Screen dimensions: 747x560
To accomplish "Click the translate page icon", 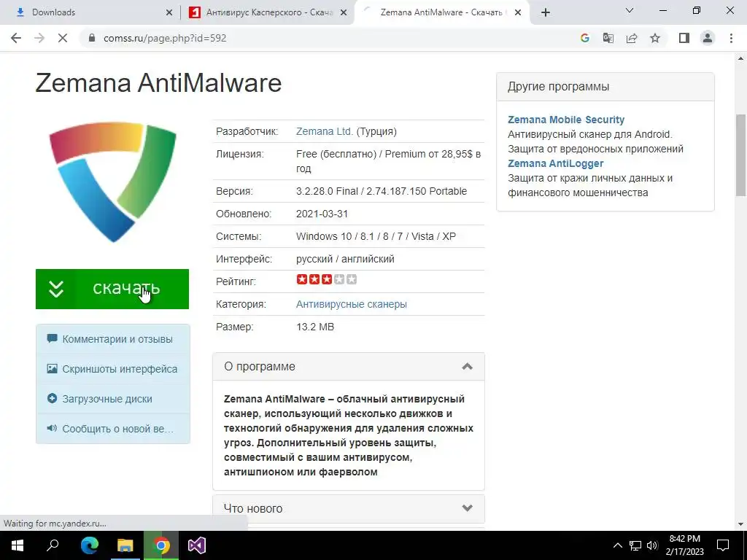I will [x=608, y=38].
